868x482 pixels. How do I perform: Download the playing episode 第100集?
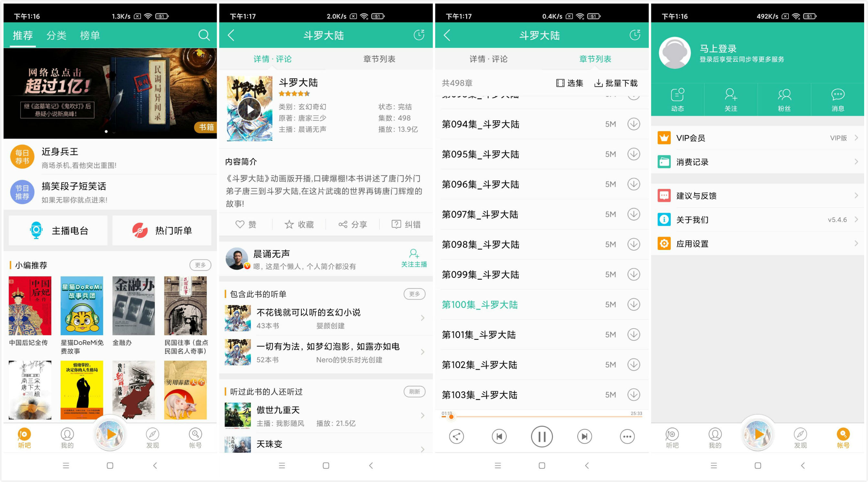(x=634, y=304)
